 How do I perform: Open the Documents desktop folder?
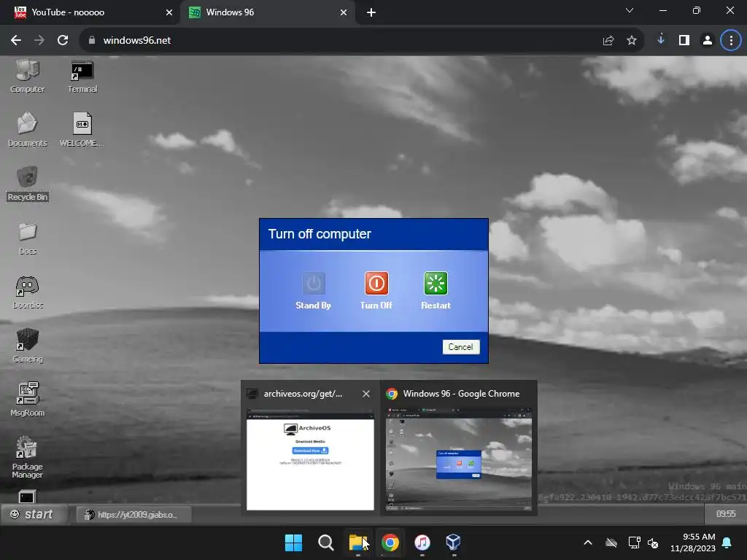click(x=27, y=130)
